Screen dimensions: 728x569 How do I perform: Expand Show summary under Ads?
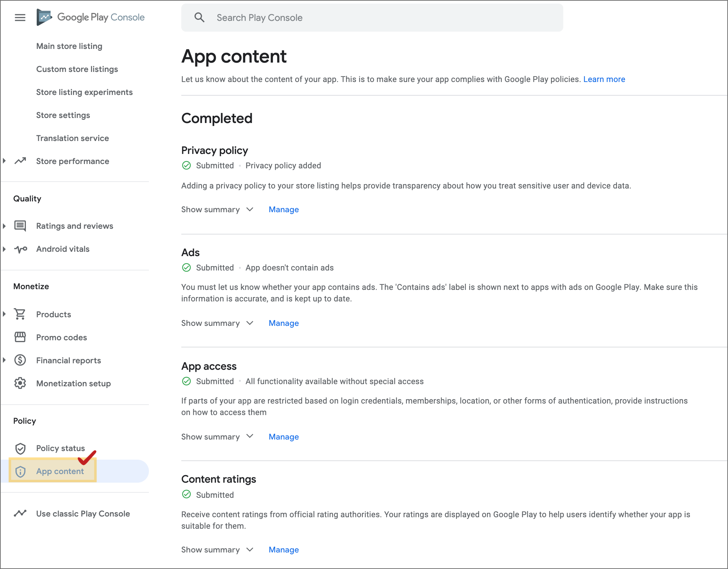tap(217, 323)
